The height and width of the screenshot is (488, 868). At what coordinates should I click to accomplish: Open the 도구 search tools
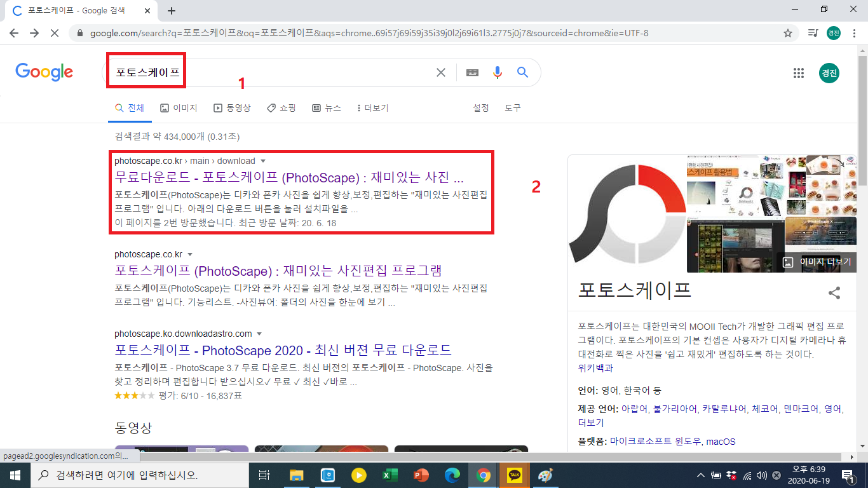pos(513,108)
